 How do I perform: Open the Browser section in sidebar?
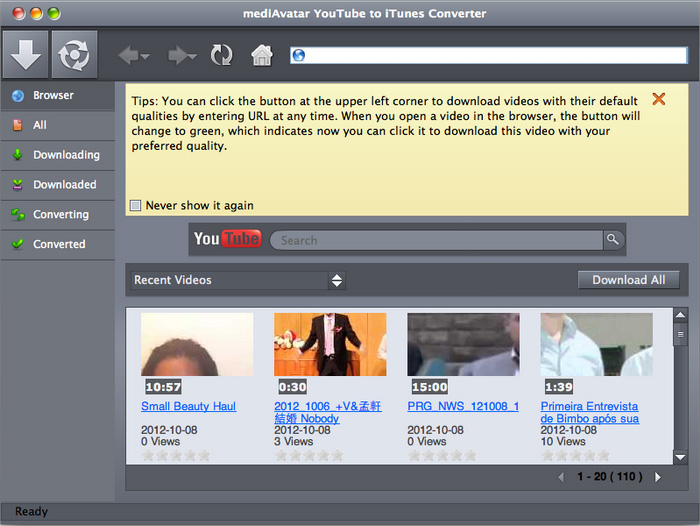point(58,96)
